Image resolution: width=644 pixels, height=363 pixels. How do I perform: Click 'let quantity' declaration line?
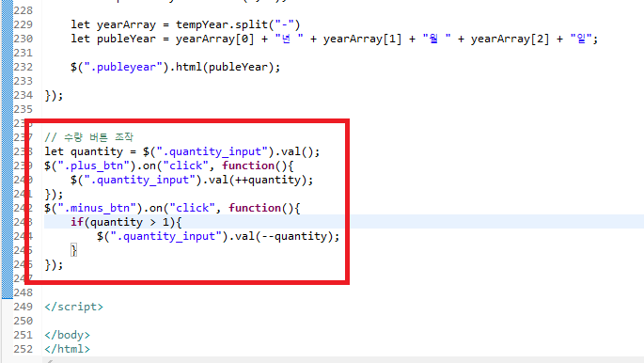click(182, 151)
